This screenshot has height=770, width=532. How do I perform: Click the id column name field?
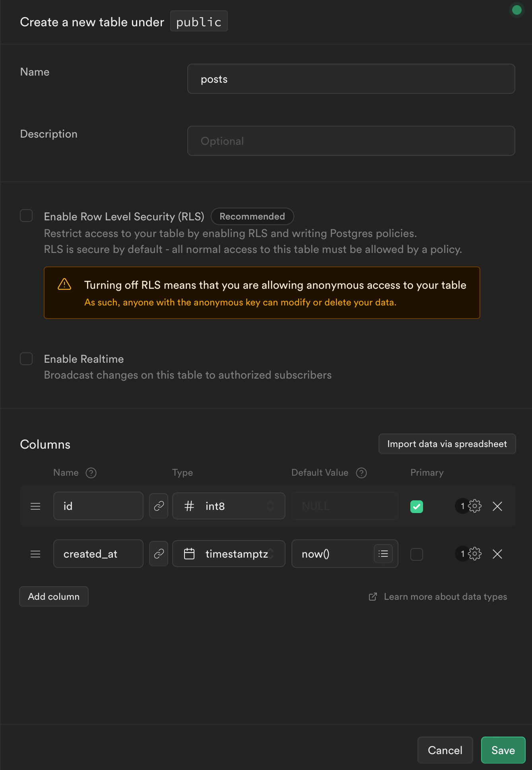tap(98, 506)
